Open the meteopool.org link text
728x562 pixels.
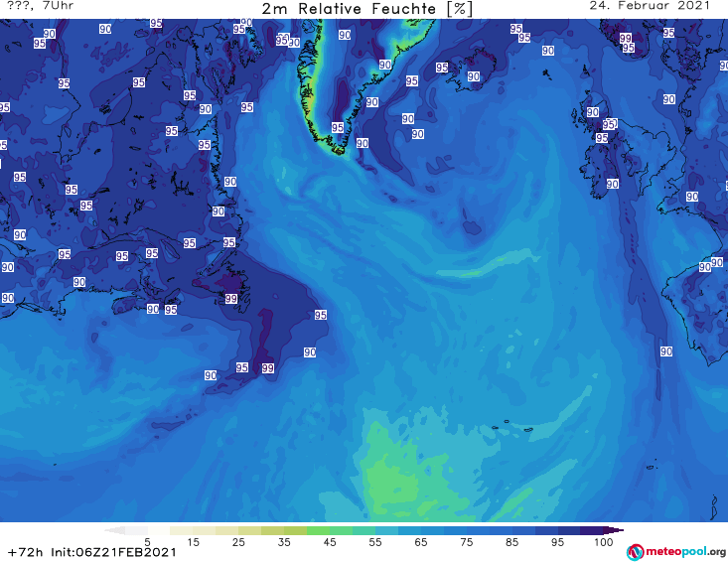(685, 552)
